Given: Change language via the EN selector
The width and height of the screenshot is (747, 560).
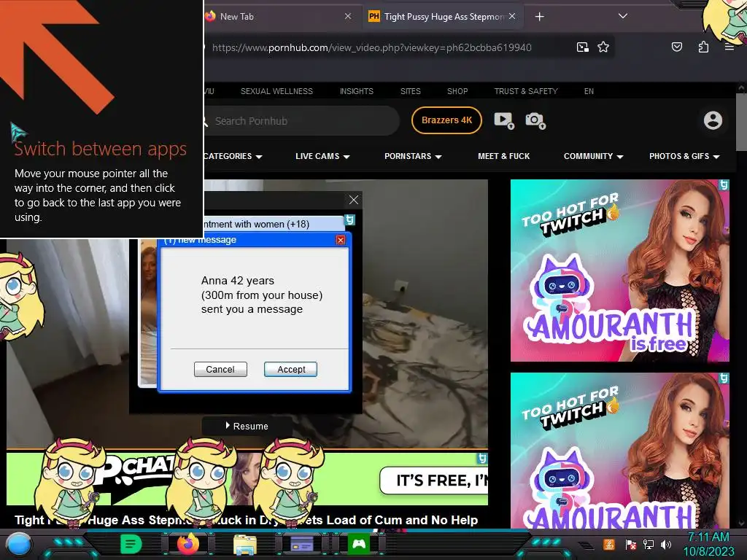Looking at the screenshot, I should [x=589, y=91].
